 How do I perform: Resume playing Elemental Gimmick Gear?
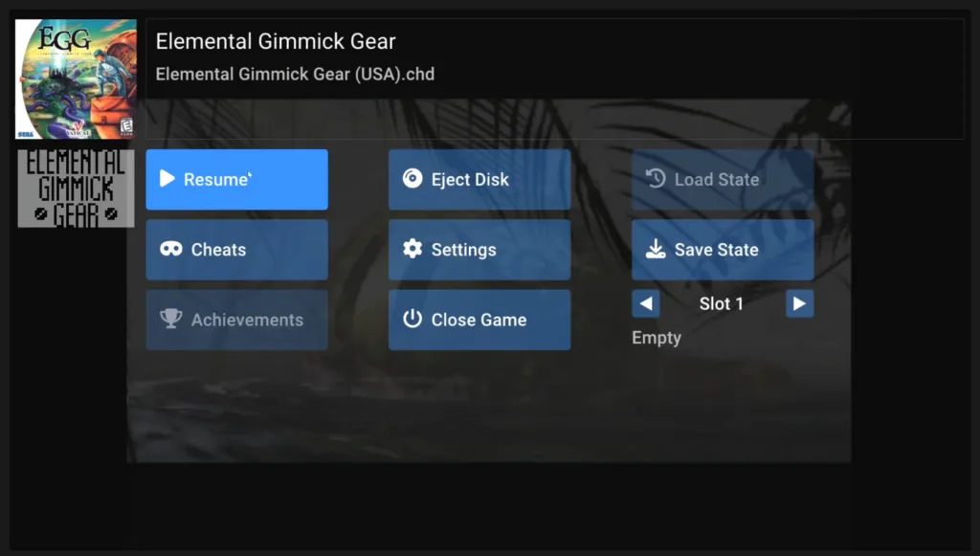[x=236, y=179]
